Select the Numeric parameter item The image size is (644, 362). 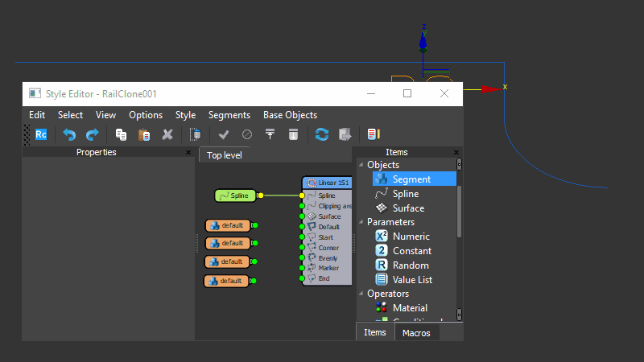(x=411, y=237)
